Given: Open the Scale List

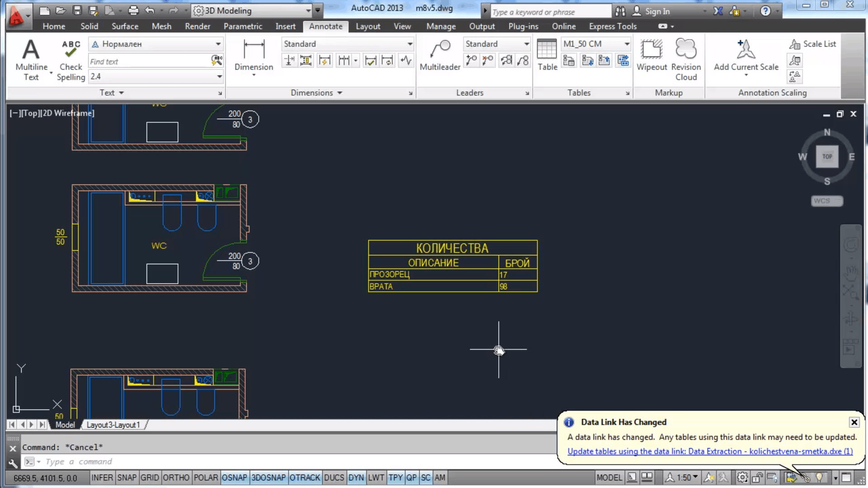Looking at the screenshot, I should [x=813, y=44].
